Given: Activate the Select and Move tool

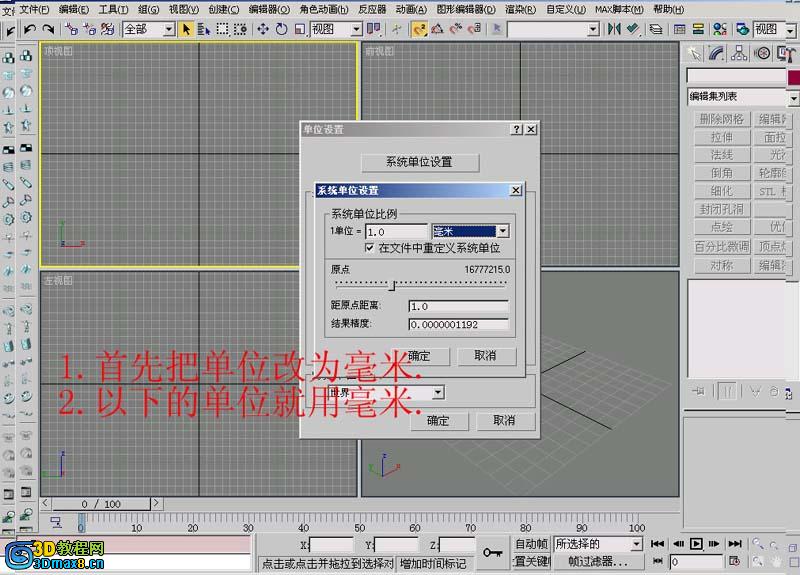Looking at the screenshot, I should click(263, 29).
